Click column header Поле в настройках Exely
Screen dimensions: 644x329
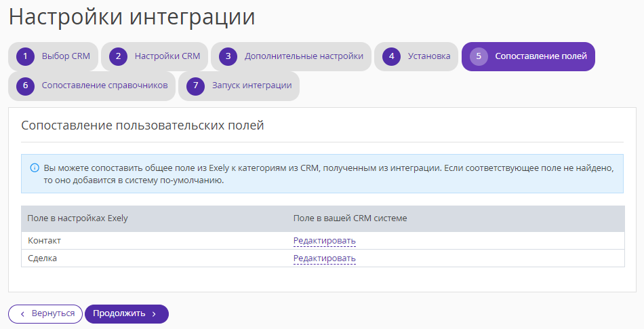click(78, 218)
